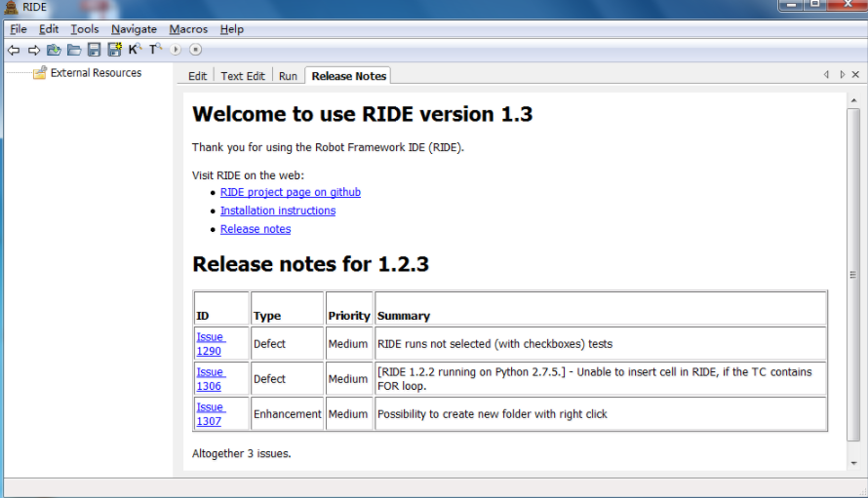
Task: Click the Python 2.7.5 FOR loop summary cell
Action: 601,379
